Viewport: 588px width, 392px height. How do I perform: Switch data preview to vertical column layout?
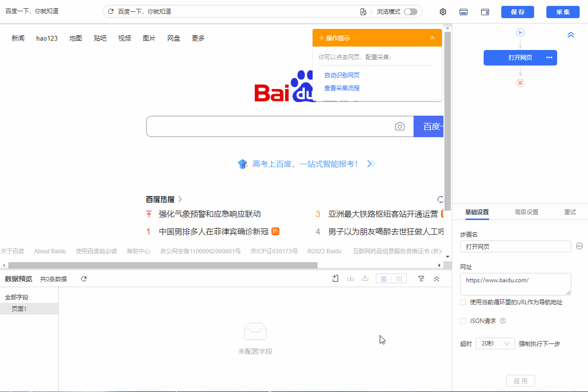tap(399, 279)
